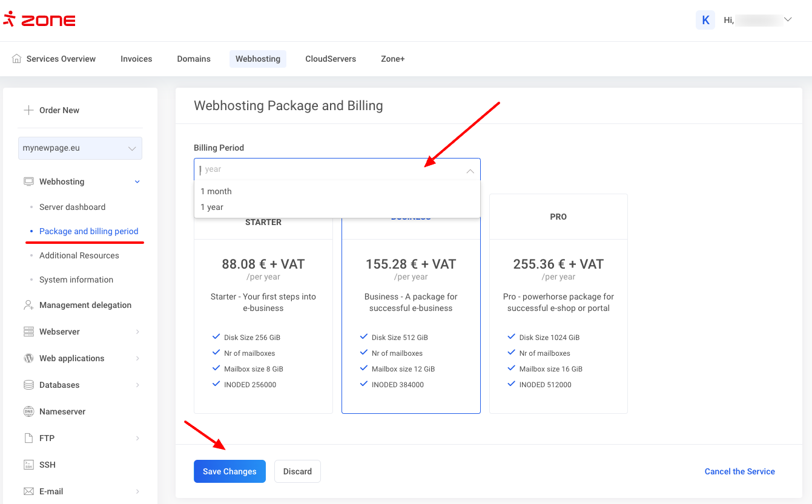Image resolution: width=812 pixels, height=504 pixels.
Task: Click the Zone logo
Action: point(39,20)
